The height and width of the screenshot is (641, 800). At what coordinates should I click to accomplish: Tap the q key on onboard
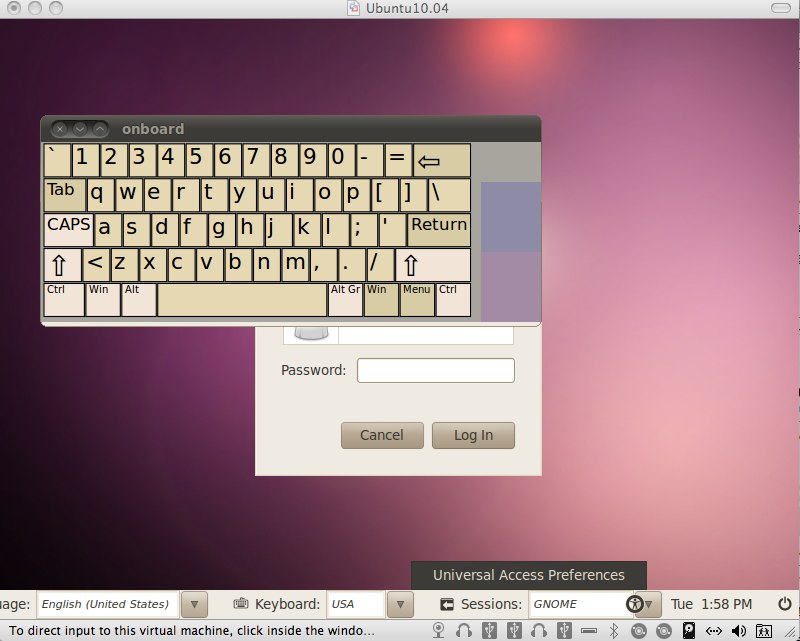101,195
